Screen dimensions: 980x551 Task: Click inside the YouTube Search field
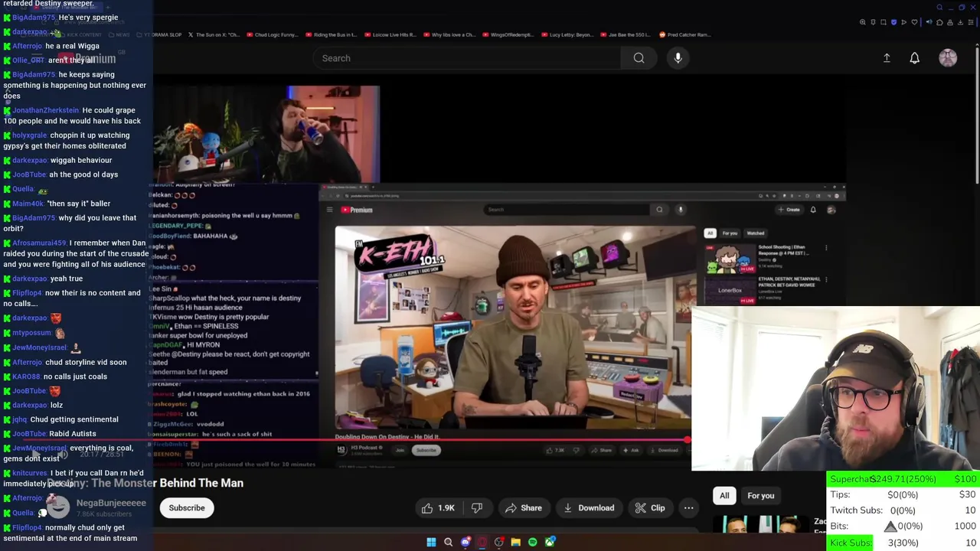coord(467,58)
